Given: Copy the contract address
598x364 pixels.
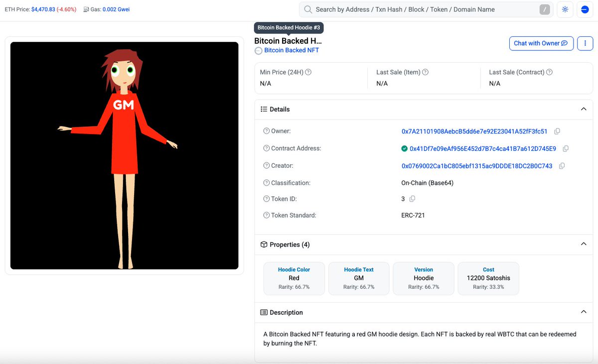Looking at the screenshot, I should (x=566, y=148).
